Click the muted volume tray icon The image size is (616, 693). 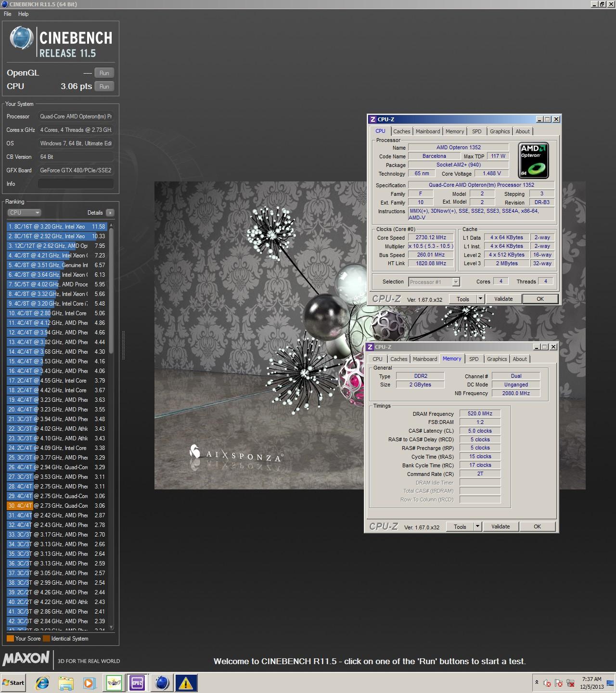547,683
